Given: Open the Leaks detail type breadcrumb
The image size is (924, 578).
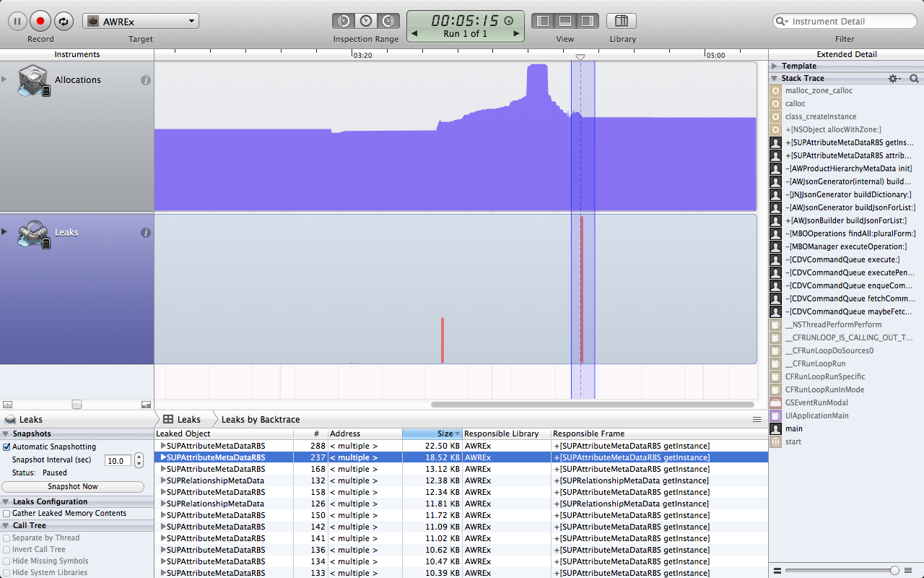Looking at the screenshot, I should 182,419.
